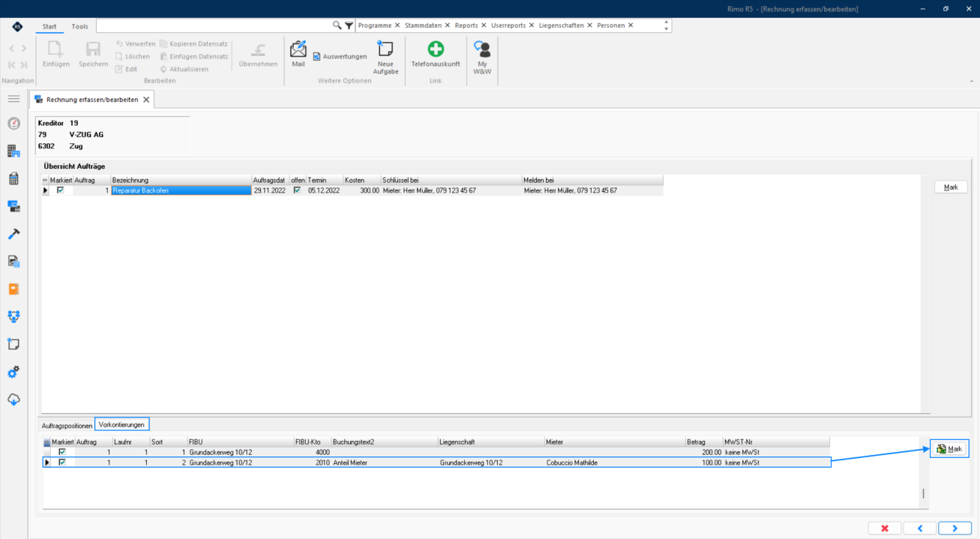The height and width of the screenshot is (539, 980).
Task: Click the Kosten column header
Action: pyautogui.click(x=361, y=181)
